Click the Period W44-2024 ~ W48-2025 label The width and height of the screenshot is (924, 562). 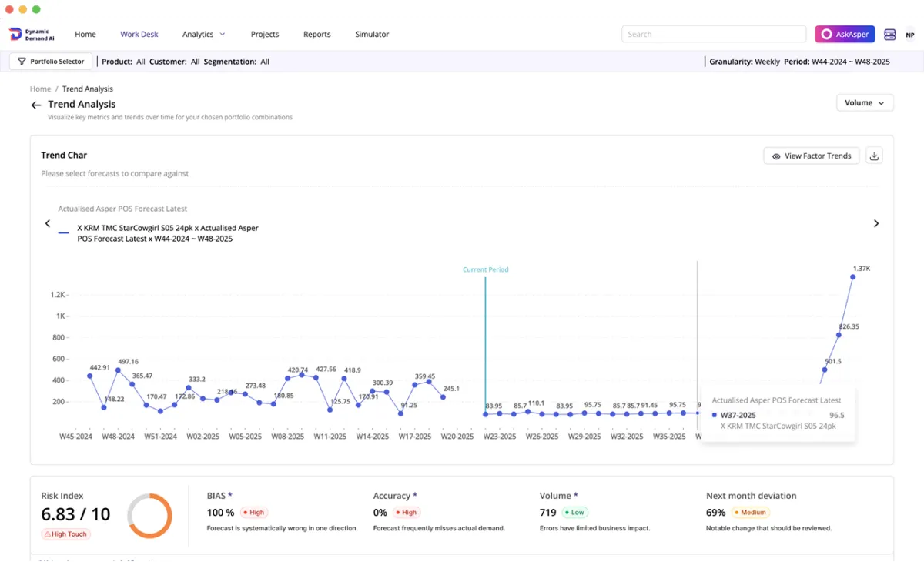point(837,62)
